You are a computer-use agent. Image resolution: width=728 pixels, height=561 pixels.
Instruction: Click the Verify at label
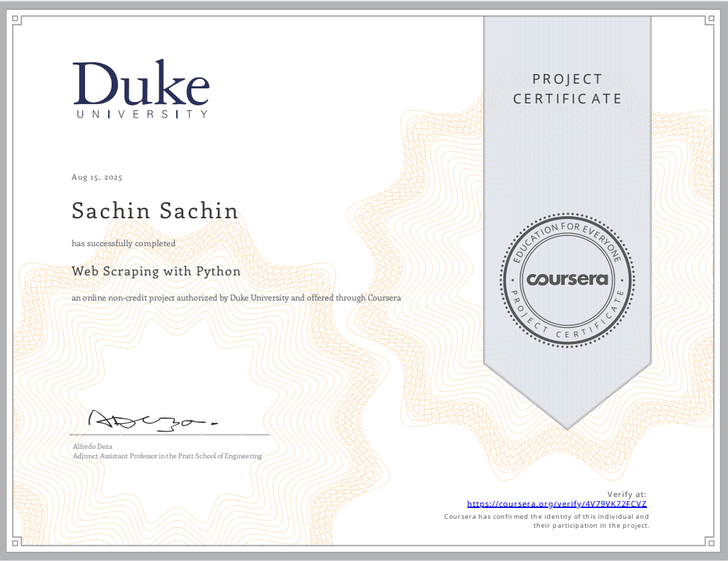tap(627, 493)
